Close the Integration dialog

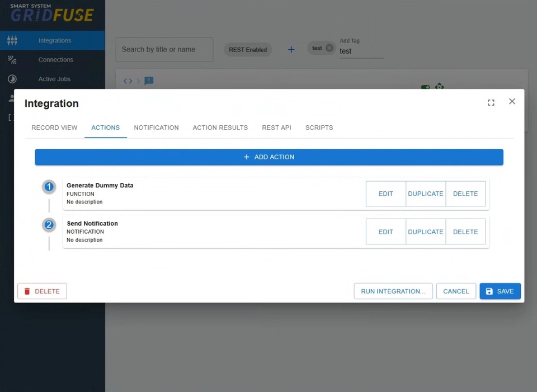coord(512,101)
